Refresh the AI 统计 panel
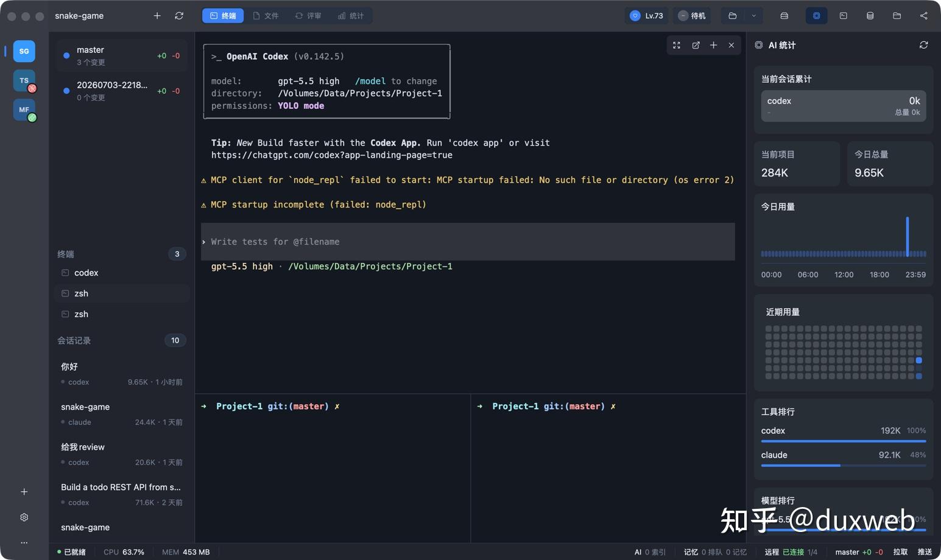 coord(924,45)
